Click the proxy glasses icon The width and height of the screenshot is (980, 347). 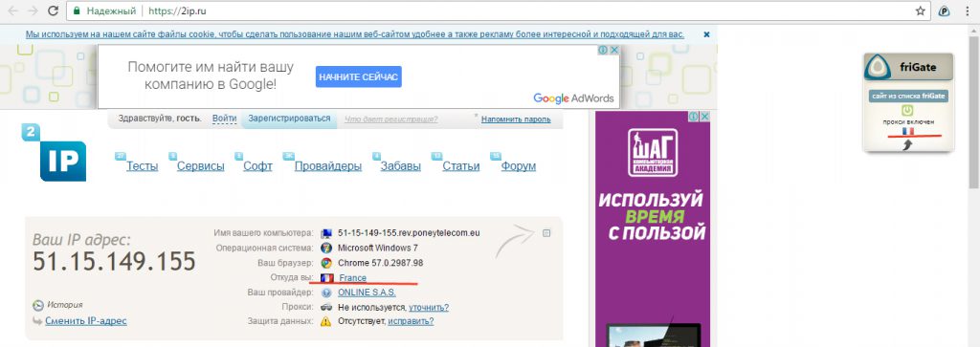[x=325, y=307]
